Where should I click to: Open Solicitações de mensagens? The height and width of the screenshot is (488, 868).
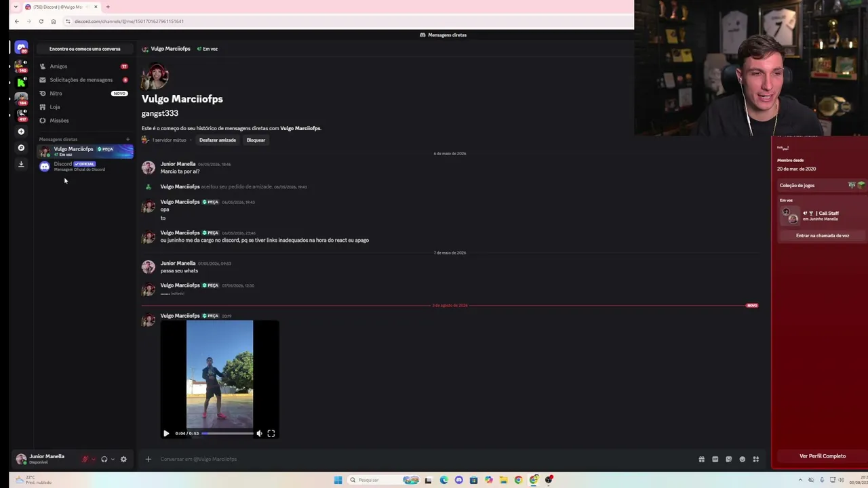(x=83, y=80)
